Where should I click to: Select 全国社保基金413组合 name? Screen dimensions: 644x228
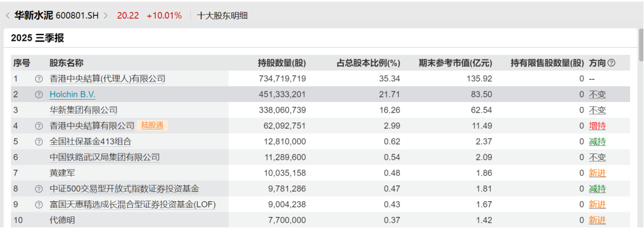90,142
